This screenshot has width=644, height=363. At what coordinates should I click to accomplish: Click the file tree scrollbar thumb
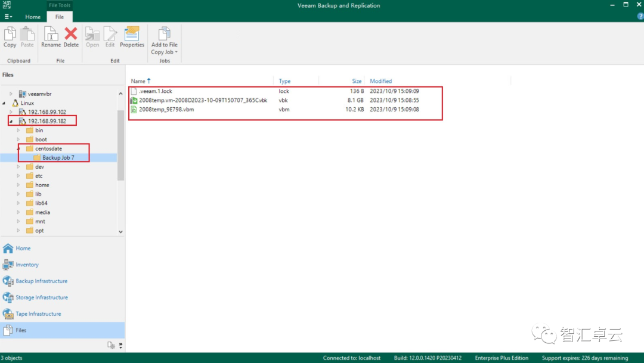[120, 145]
